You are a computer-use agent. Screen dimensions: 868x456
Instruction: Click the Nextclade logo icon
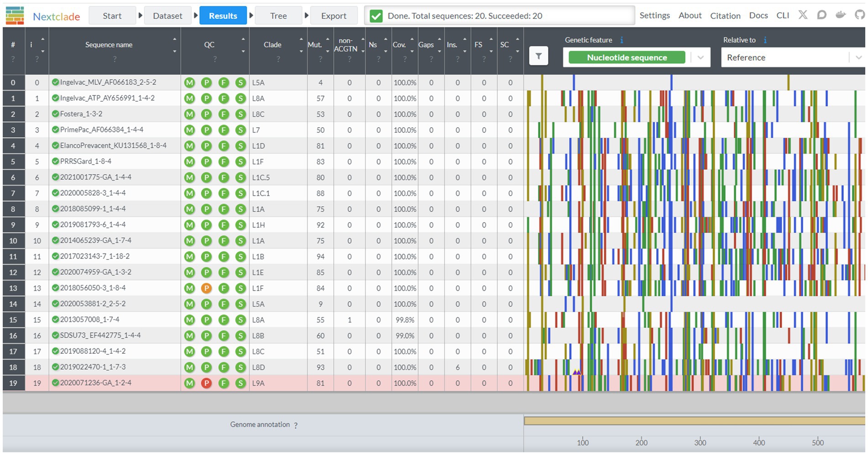pos(15,16)
